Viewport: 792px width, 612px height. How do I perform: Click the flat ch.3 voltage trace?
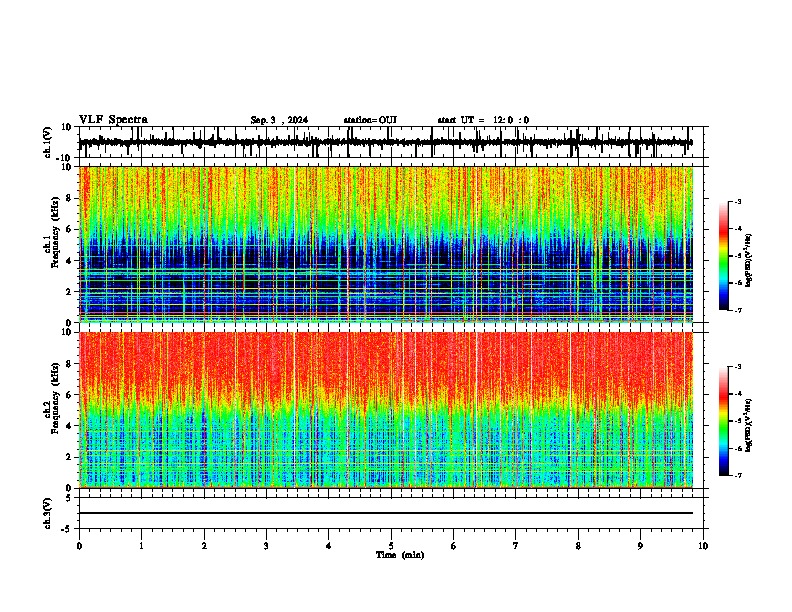(386, 513)
